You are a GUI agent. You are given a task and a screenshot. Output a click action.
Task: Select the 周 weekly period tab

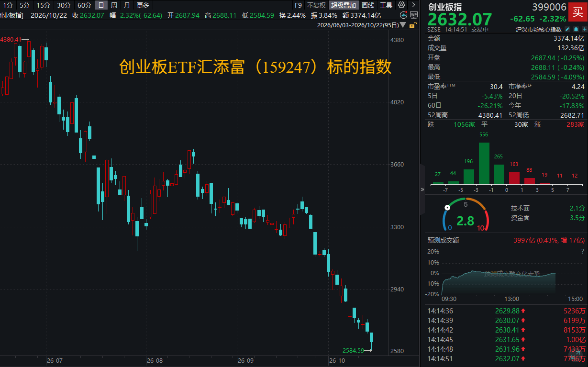point(114,5)
